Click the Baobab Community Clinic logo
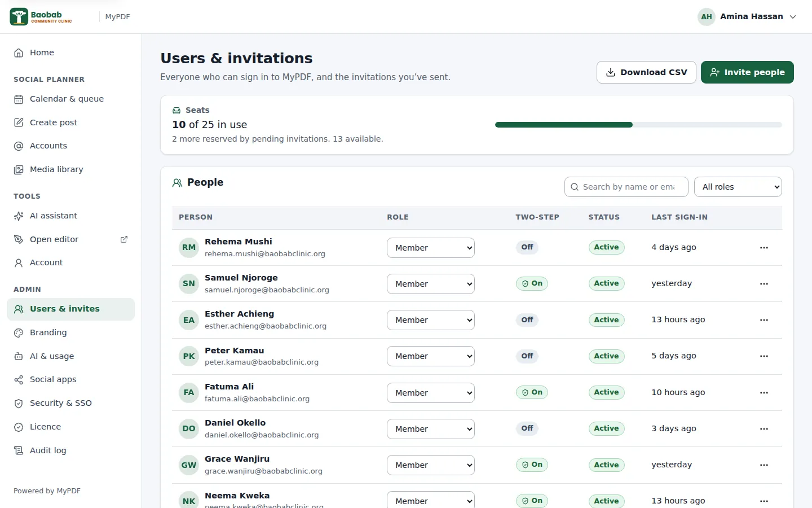812x508 pixels. pyautogui.click(x=41, y=17)
